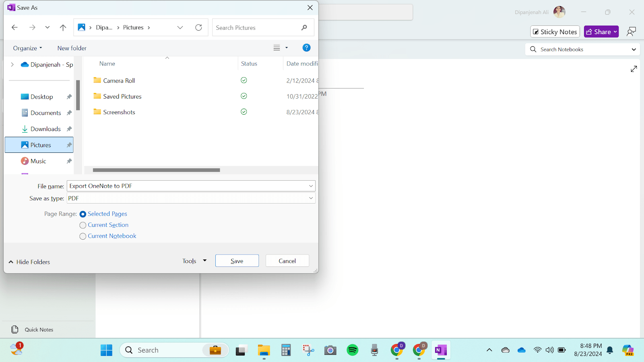Open the Sticky Notes panel
The width and height of the screenshot is (644, 362).
point(555,31)
